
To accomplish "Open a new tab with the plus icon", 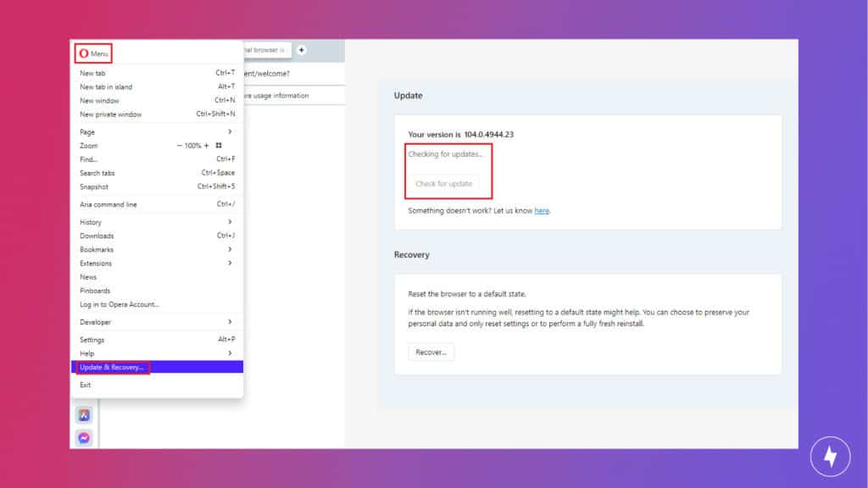I will pyautogui.click(x=302, y=50).
